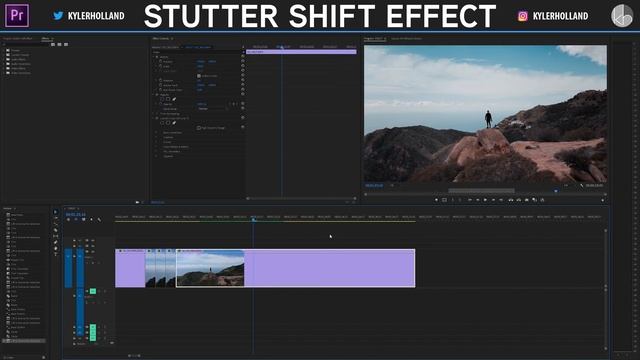The height and width of the screenshot is (360, 640).
Task: Create a rectangle mask under Opacity
Action: (168, 99)
